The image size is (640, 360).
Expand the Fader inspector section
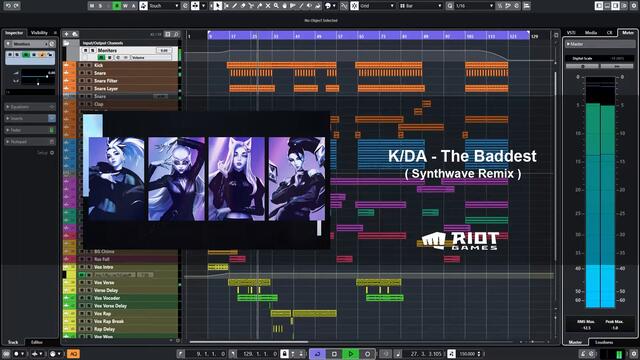pos(30,130)
